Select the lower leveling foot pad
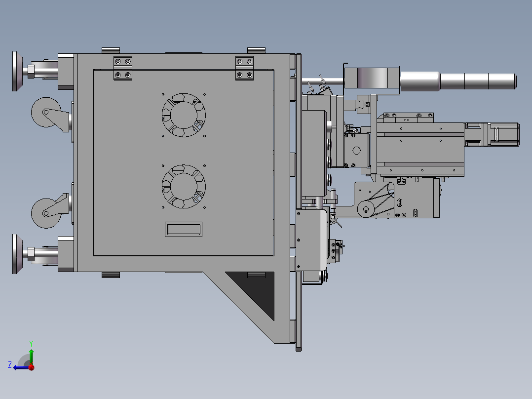 point(17,254)
